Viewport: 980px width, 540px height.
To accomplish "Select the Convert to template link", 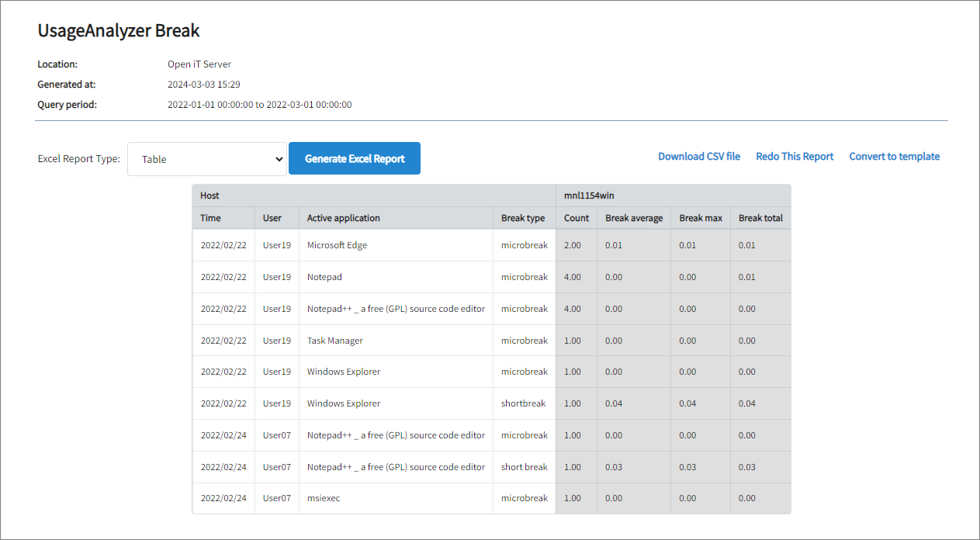I will [x=894, y=157].
